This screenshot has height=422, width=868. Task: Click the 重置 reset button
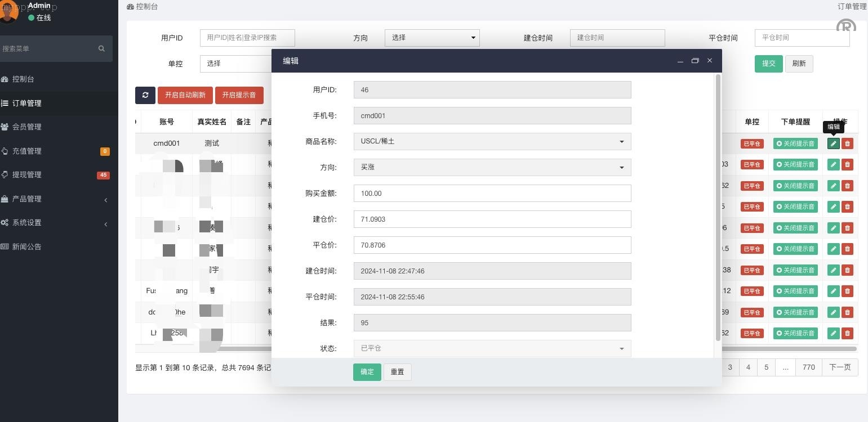point(397,372)
